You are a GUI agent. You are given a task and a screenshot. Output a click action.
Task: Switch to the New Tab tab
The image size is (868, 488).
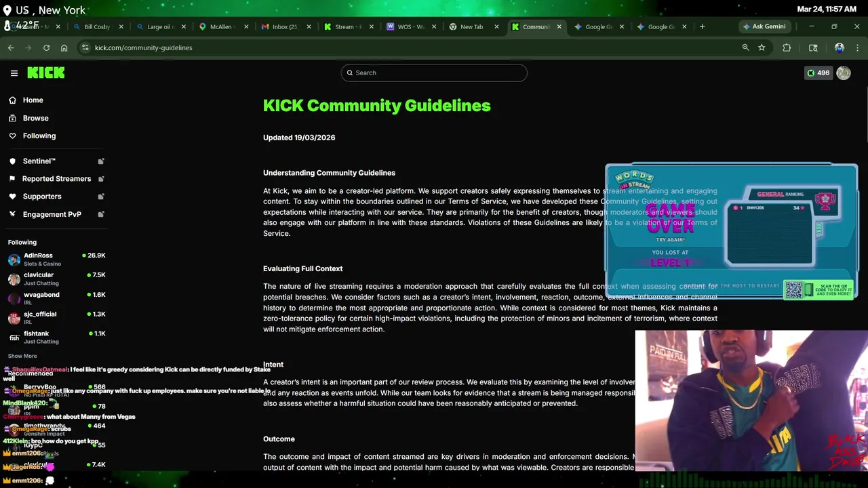pos(472,26)
